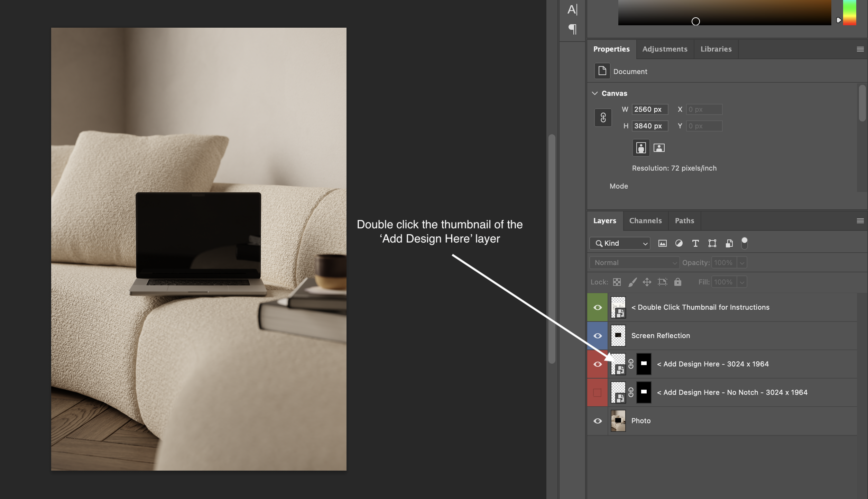Hide the Screen Reflection layer
Image resolution: width=868 pixels, height=499 pixels.
coord(598,336)
